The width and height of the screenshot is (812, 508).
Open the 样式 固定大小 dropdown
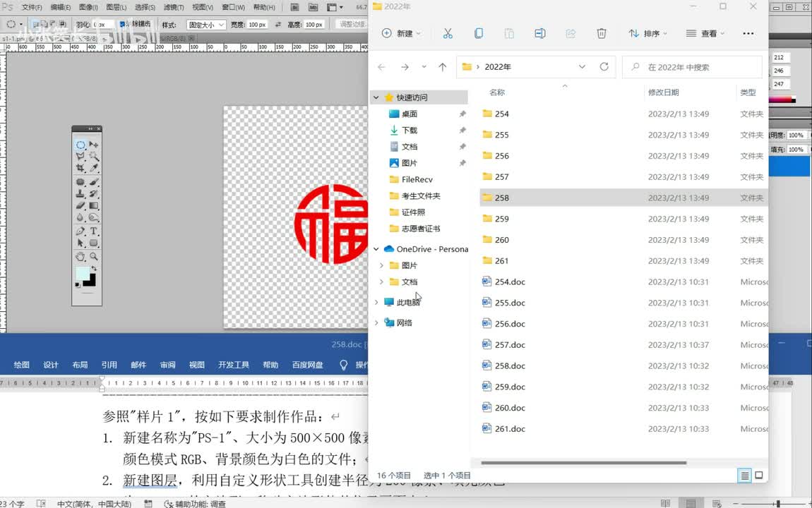206,25
